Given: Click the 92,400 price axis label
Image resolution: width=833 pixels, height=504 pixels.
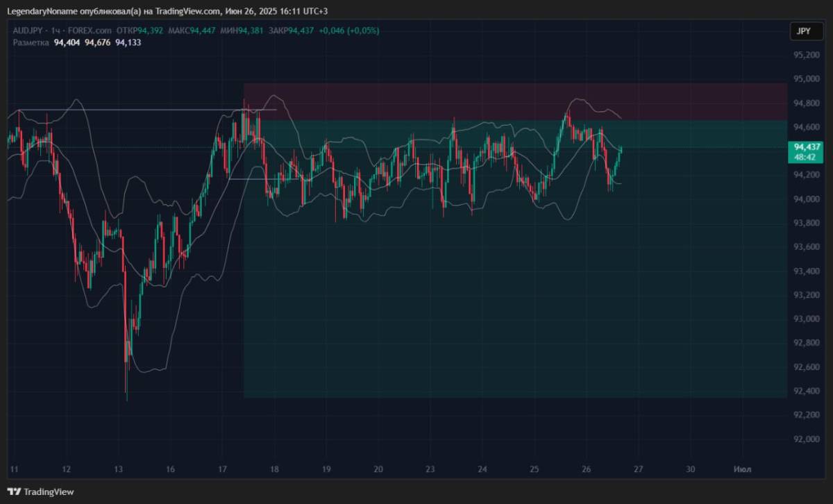Looking at the screenshot, I should coord(807,391).
